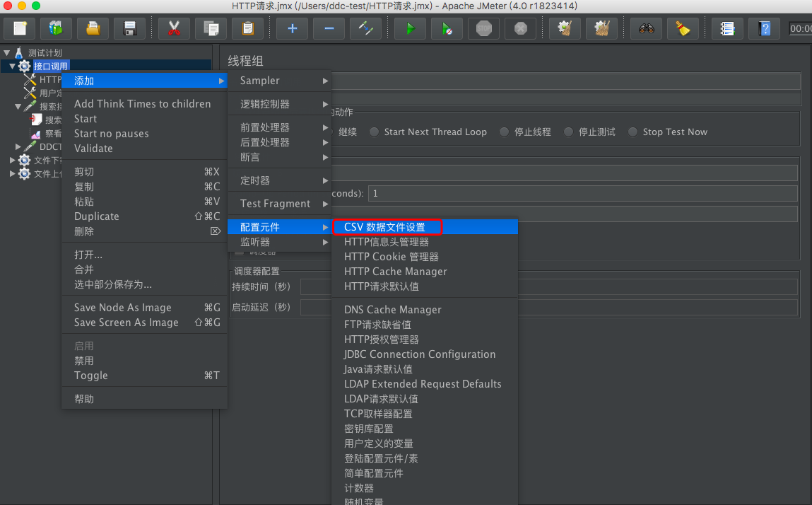Choose 剪切 in the context menu
The width and height of the screenshot is (812, 505).
[144, 172]
